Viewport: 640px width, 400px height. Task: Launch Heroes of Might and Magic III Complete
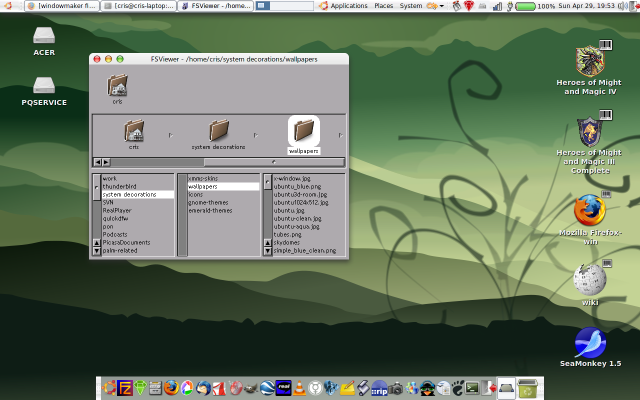[589, 143]
